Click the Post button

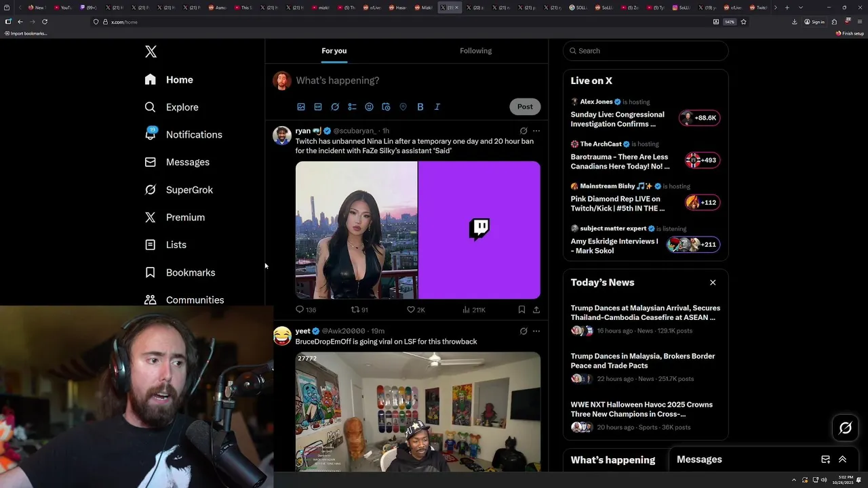(525, 106)
